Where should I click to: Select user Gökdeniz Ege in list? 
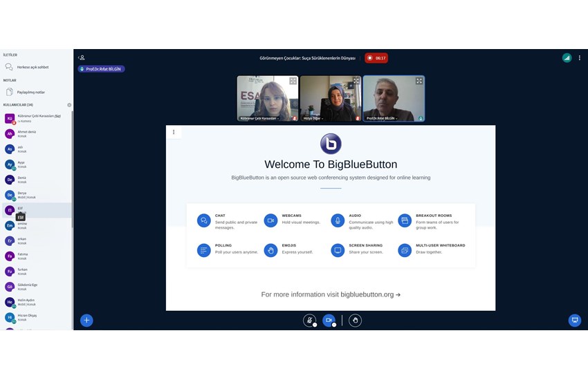(x=27, y=286)
